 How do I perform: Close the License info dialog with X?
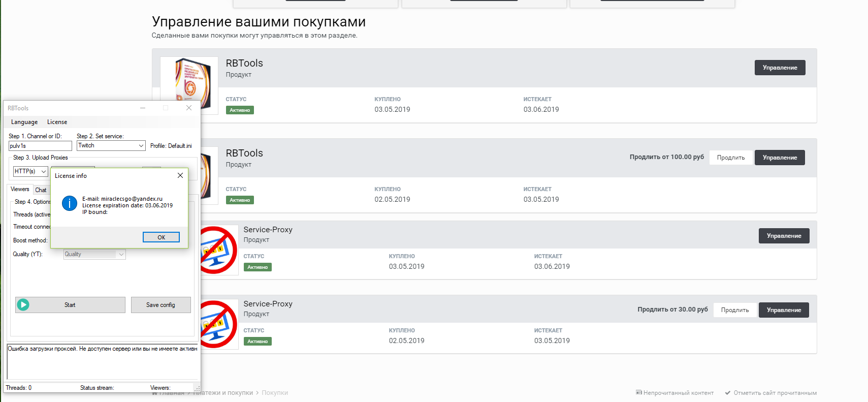(180, 175)
